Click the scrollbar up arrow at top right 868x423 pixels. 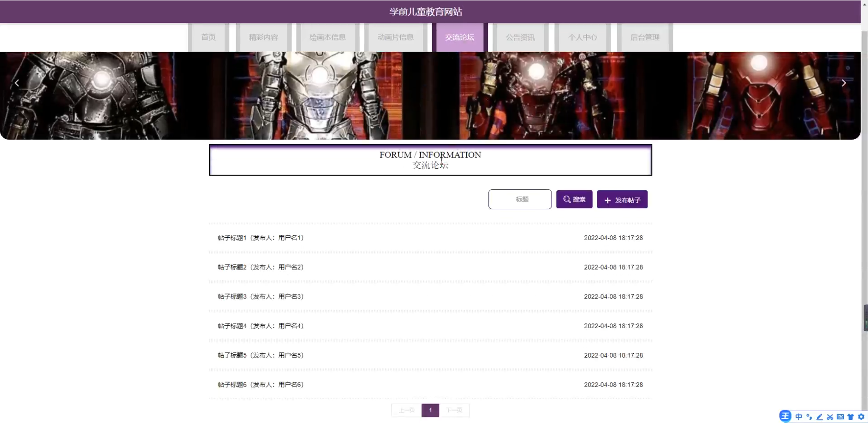click(x=864, y=4)
